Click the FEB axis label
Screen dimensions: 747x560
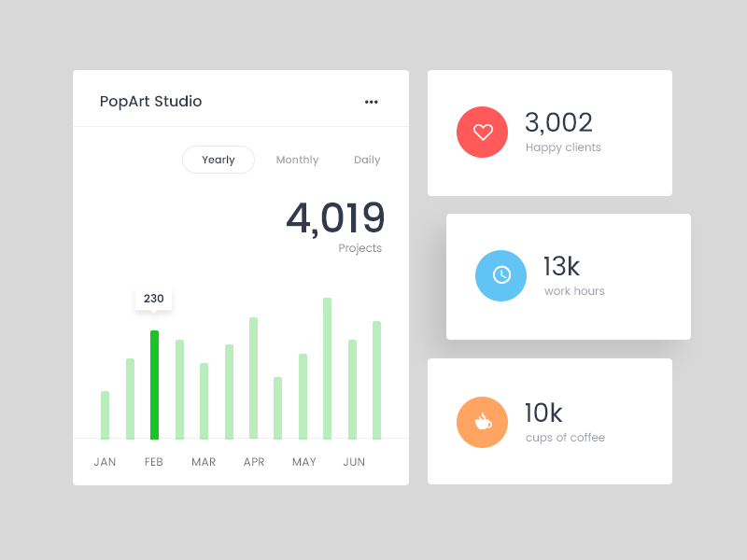click(x=154, y=462)
